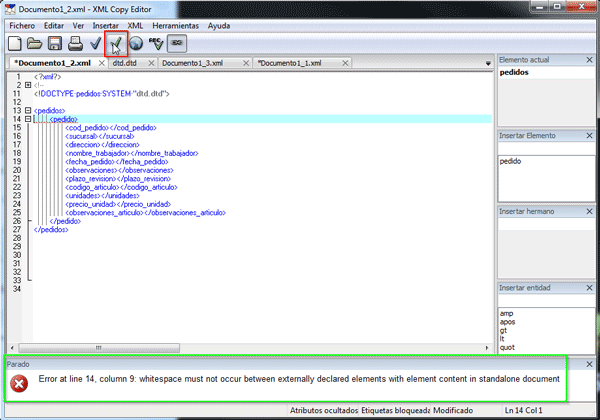Save the document with the floppy icon
The height and width of the screenshot is (420, 600).
[x=55, y=43]
